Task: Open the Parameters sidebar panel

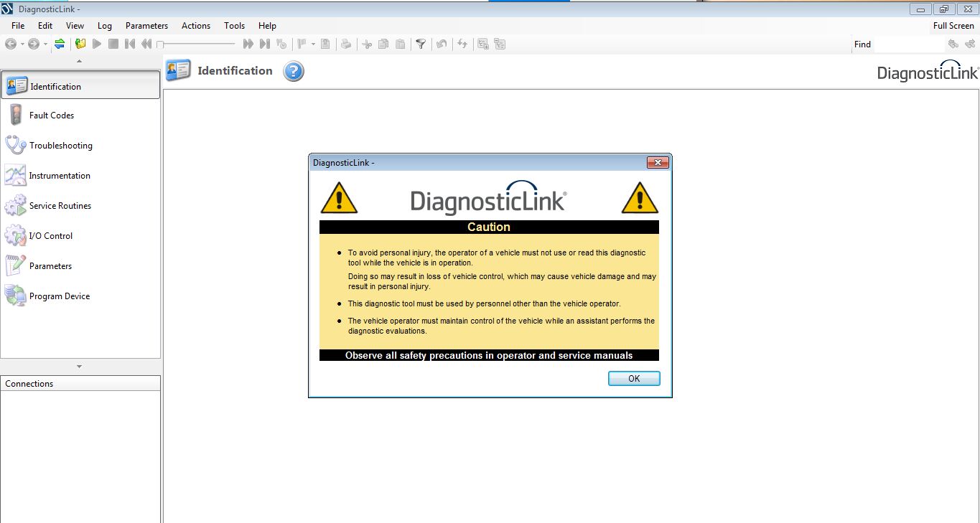Action: tap(80, 266)
